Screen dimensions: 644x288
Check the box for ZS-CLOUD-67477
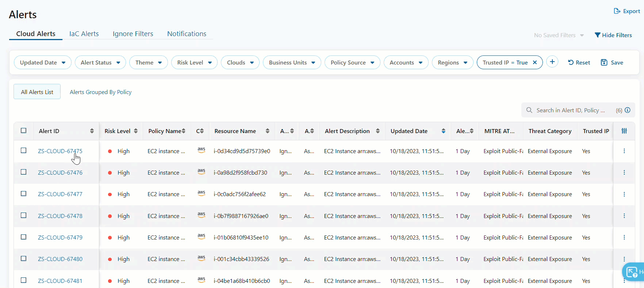coord(24,194)
